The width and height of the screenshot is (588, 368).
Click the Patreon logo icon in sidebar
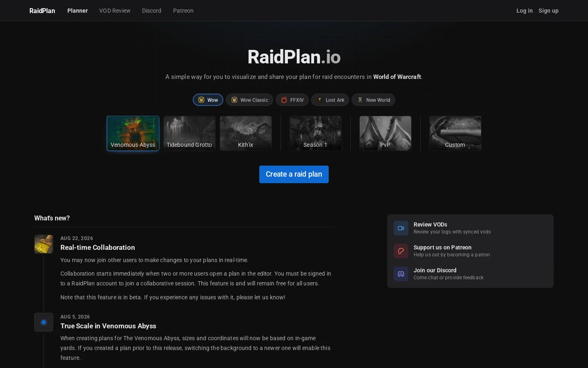pos(401,251)
